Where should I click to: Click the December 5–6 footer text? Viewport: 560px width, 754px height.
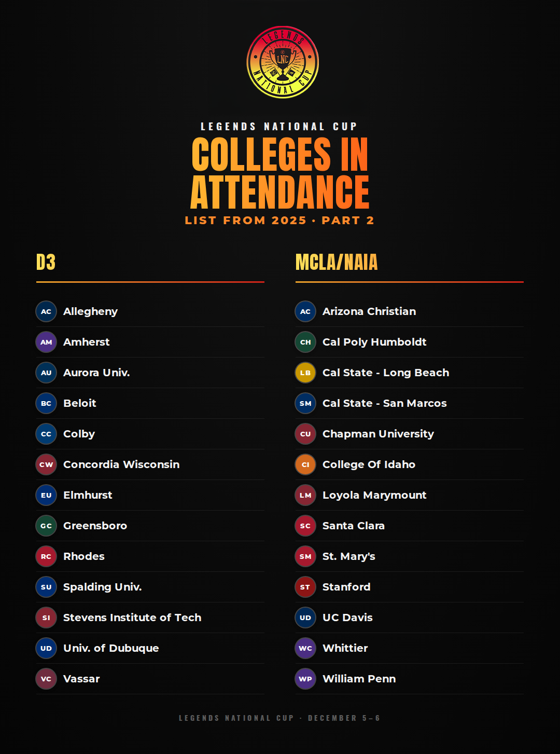click(x=344, y=718)
